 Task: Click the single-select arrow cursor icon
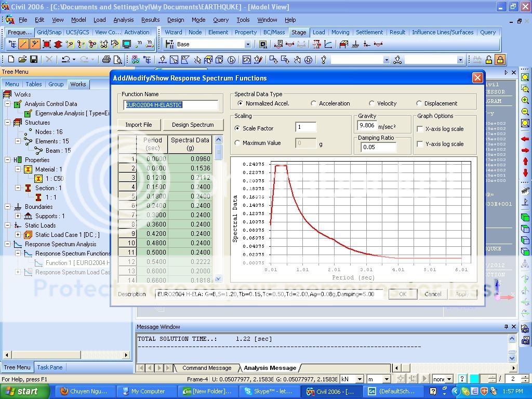(x=197, y=60)
